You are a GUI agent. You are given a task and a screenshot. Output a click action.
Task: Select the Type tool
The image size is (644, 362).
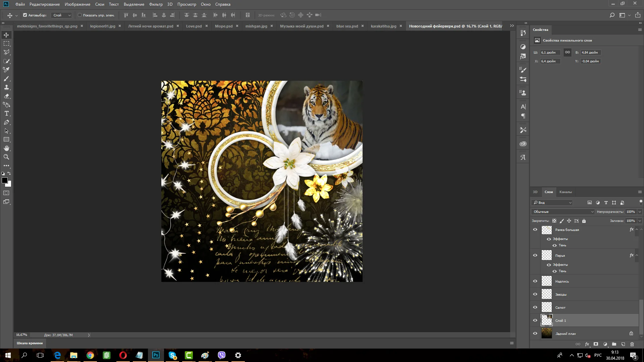click(x=6, y=114)
